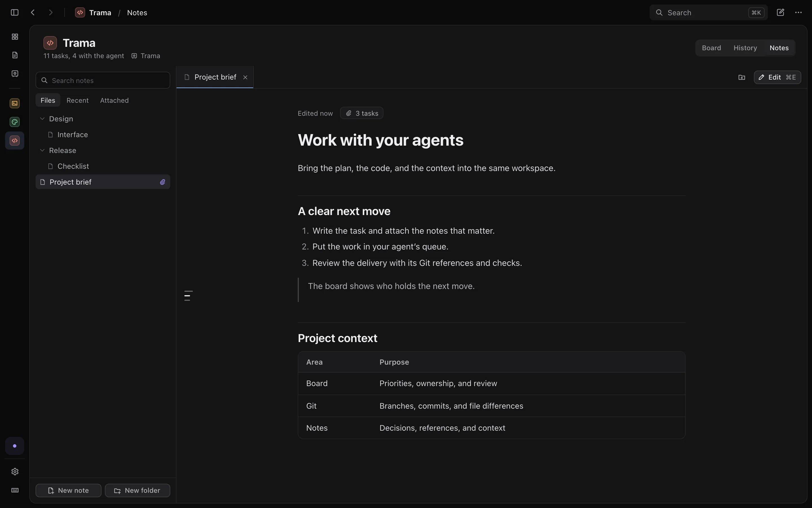This screenshot has width=812, height=508.
Task: Click the 'Git' table cell
Action: point(311,406)
